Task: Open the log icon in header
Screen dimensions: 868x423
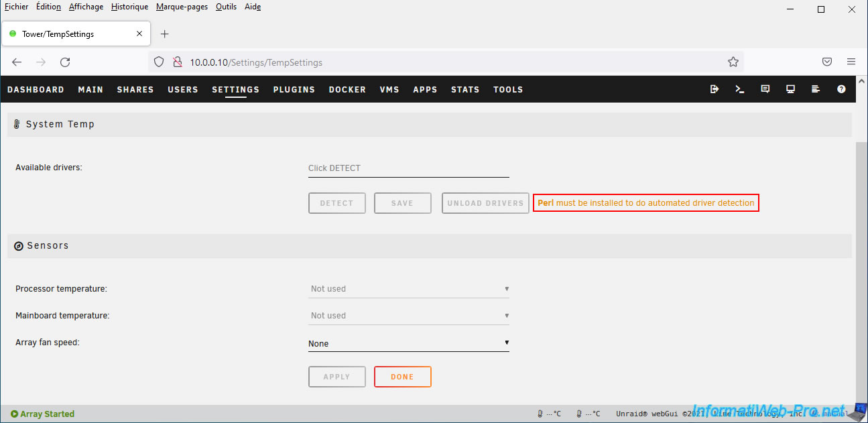Action: coord(816,89)
